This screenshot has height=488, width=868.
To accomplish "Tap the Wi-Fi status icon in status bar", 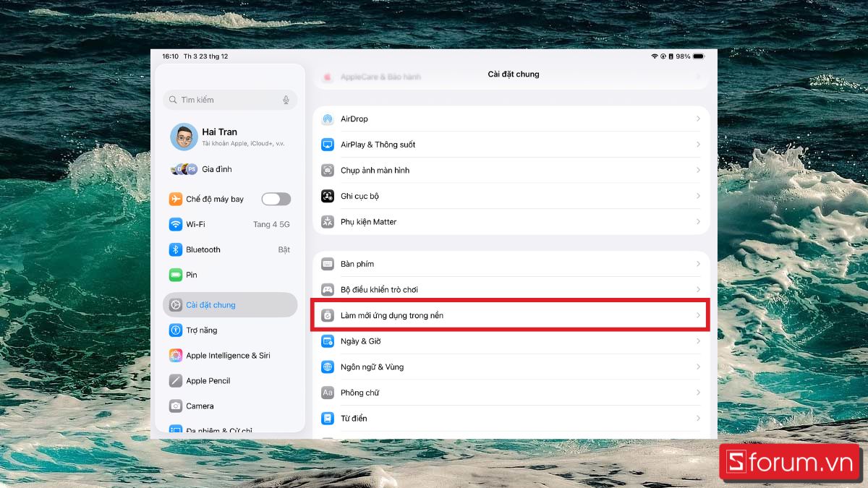I will pos(655,56).
